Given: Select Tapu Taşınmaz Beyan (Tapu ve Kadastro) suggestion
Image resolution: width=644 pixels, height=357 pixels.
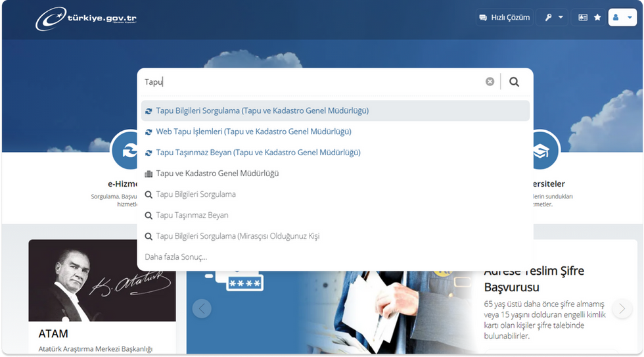Looking at the screenshot, I should coord(335,153).
